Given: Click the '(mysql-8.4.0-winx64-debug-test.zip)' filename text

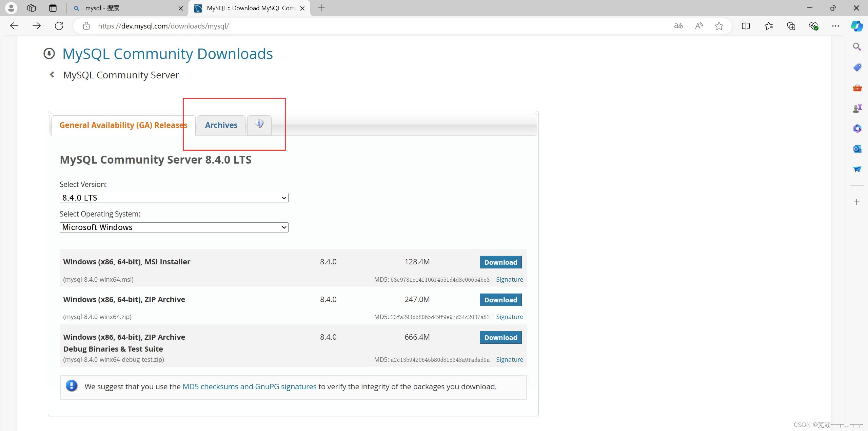Looking at the screenshot, I should click(x=114, y=359).
